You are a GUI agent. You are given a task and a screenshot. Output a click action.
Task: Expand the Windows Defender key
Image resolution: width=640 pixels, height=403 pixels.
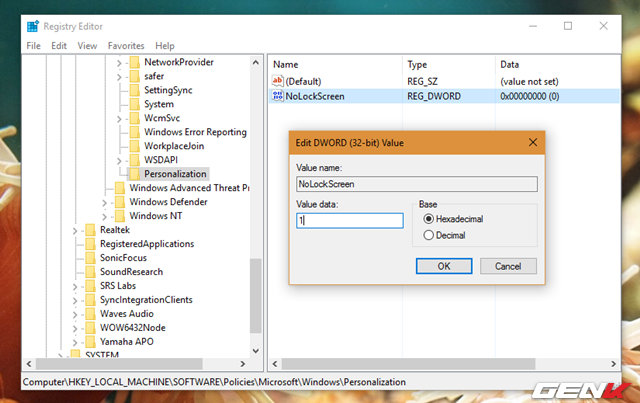(x=104, y=203)
